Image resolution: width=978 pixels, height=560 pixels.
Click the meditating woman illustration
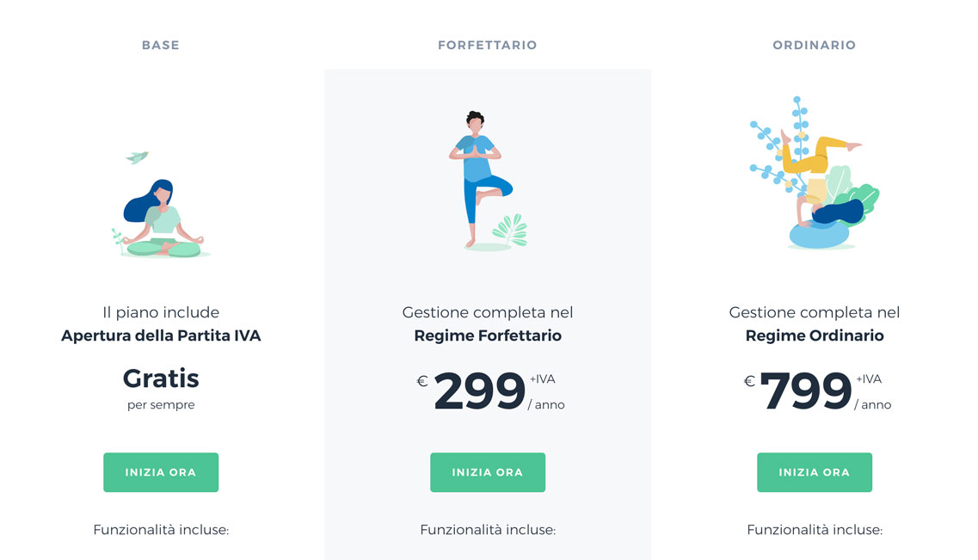tap(162, 220)
